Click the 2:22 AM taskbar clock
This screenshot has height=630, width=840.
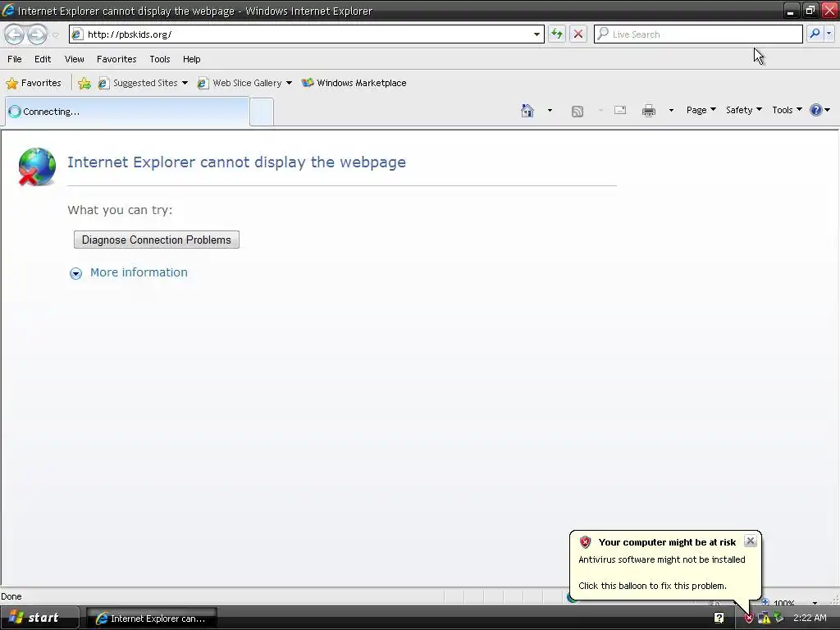pyautogui.click(x=810, y=619)
